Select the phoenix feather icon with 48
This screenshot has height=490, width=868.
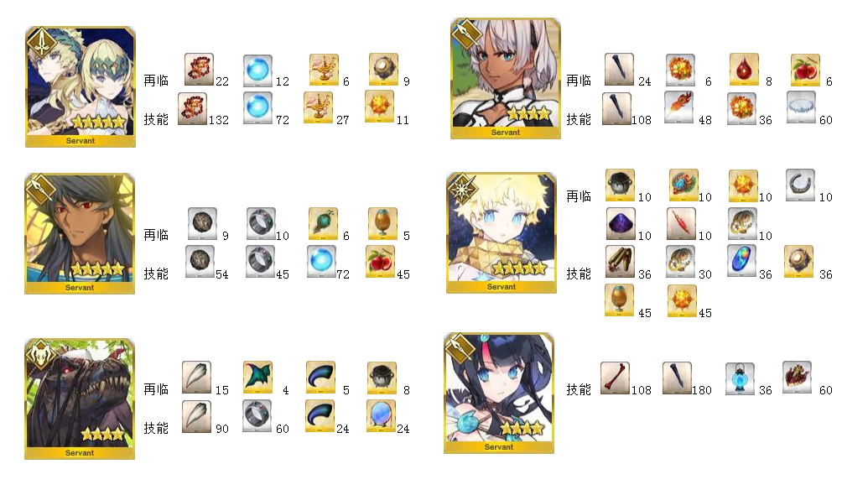pos(679,108)
